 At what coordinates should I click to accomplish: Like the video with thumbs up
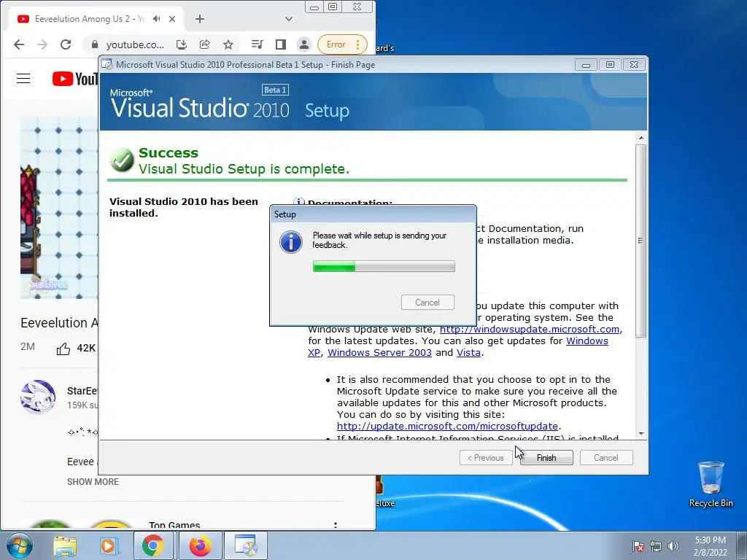63,349
